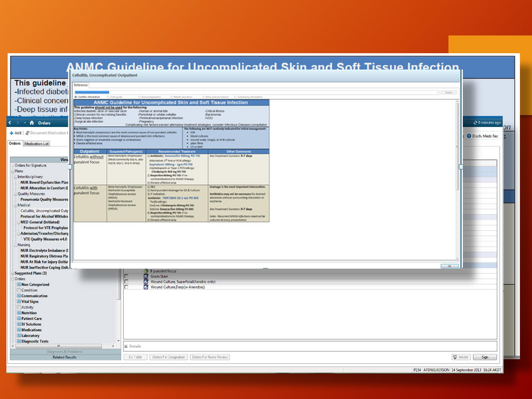The image size is (532, 399).
Task: Expand the Details section
Action: 126,346
